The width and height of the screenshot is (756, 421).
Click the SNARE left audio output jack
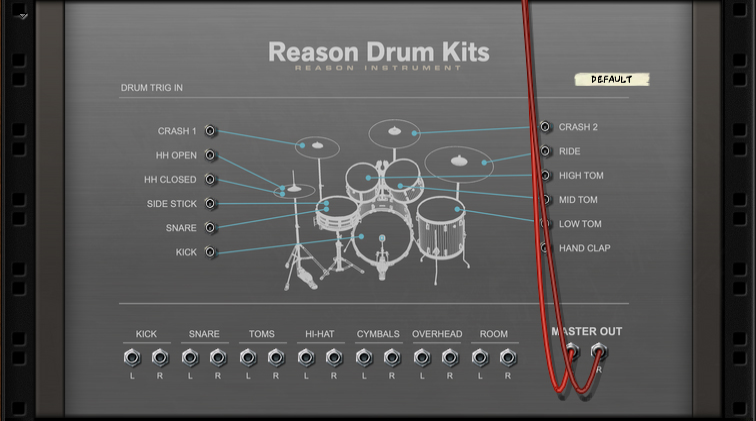pos(190,358)
